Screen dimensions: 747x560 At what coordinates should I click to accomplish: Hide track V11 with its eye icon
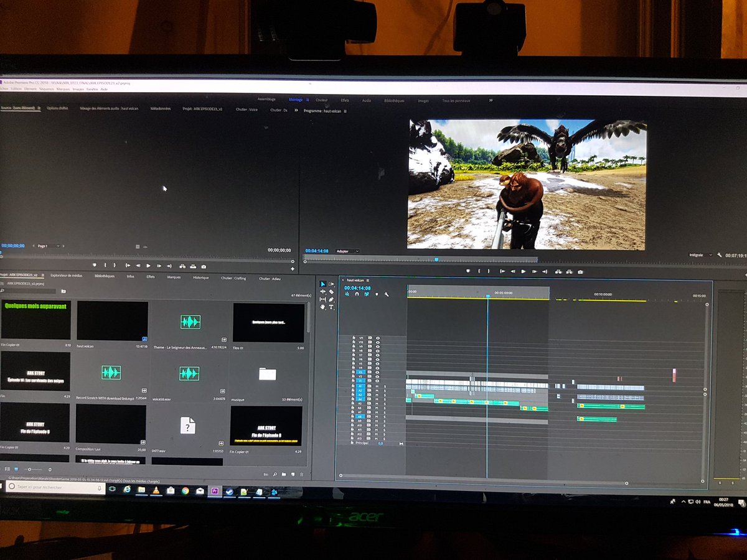378,338
